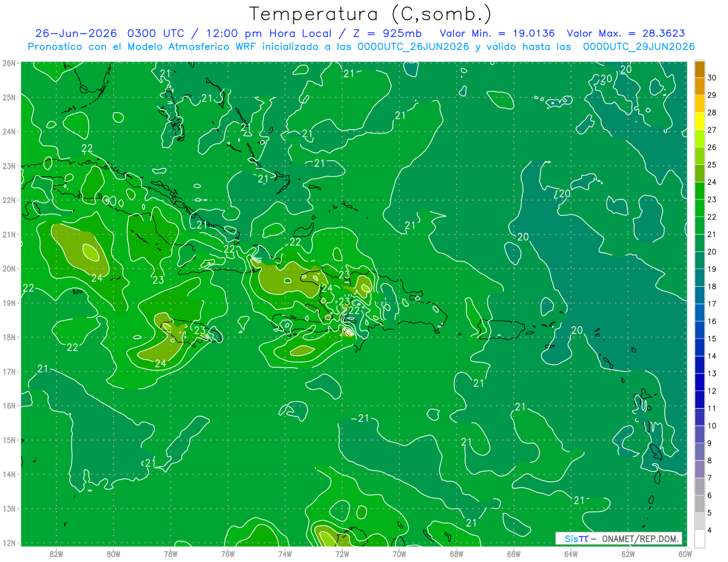Click the '26' value on the color legend
Image resolution: width=728 pixels, height=562 pixels.
712,147
